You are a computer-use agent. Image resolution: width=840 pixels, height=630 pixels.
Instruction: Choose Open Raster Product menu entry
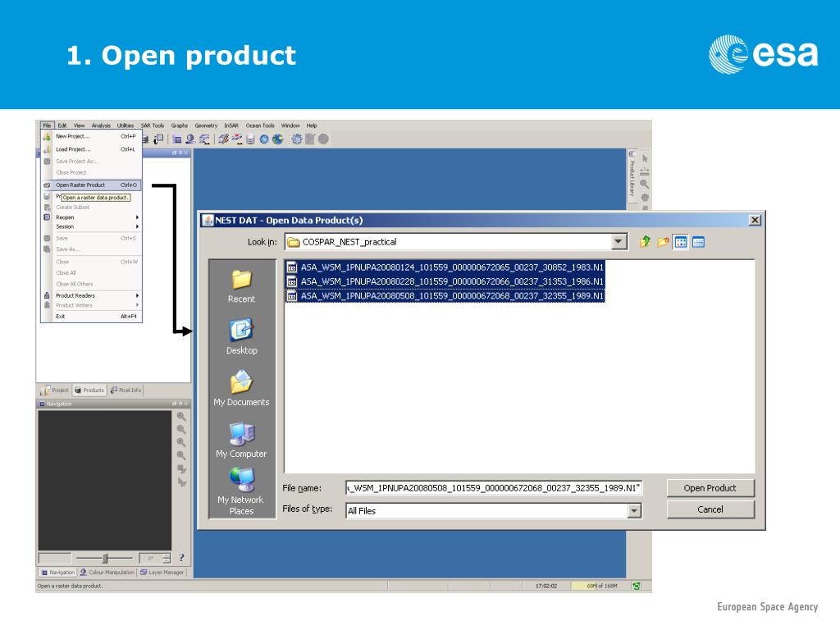click(92, 185)
